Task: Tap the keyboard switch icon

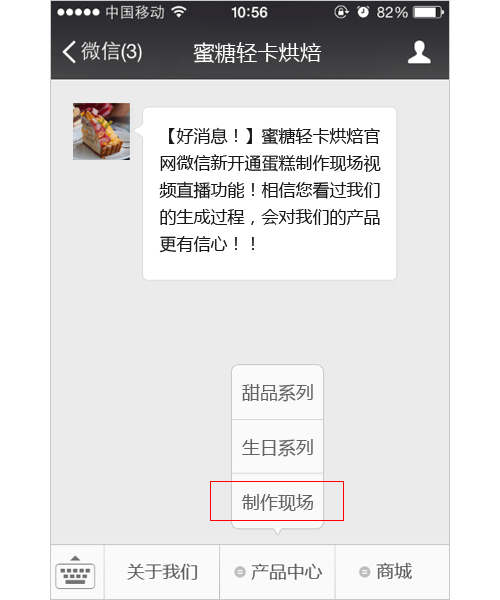Action: point(75,572)
